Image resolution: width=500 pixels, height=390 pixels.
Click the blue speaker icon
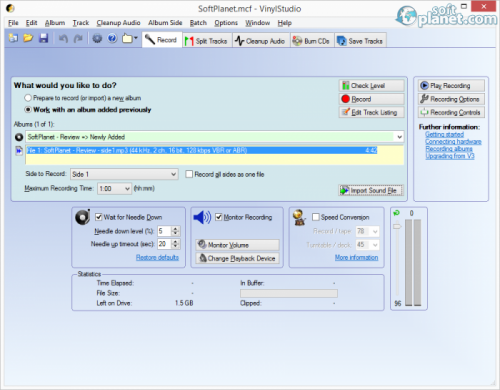click(202, 218)
